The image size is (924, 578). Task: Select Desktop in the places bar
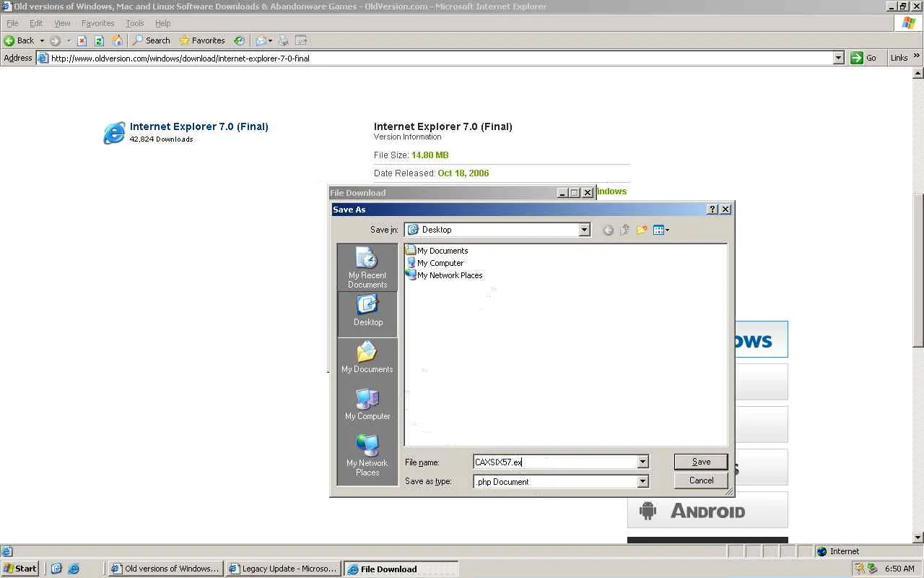tap(367, 314)
